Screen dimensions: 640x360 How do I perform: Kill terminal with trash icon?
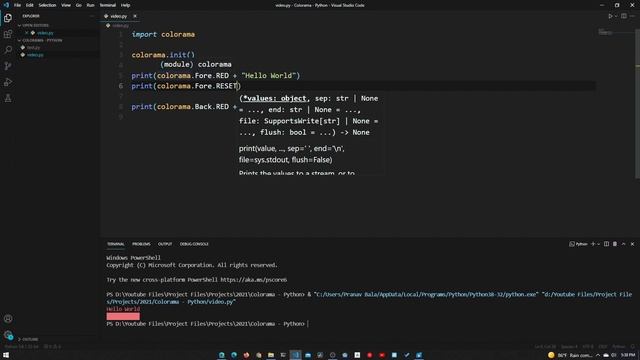coord(615,244)
